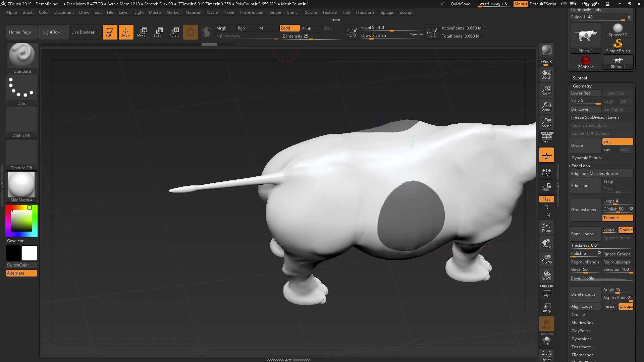Select the Scale tool in the top toolbar
The width and height of the screenshot is (644, 362).
pyautogui.click(x=158, y=32)
